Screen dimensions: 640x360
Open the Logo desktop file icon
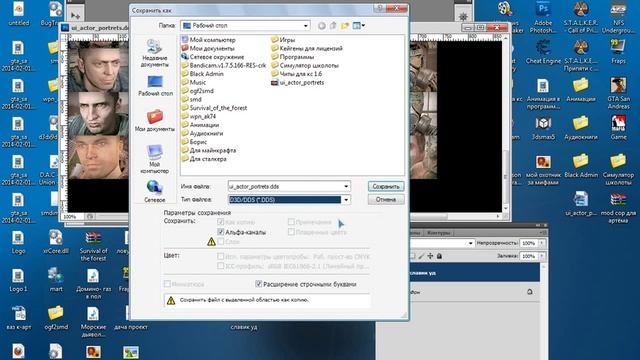[x=18, y=242]
